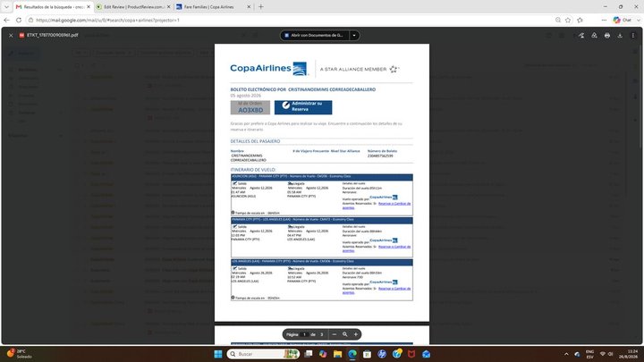Viewport: 644px width, 362px height.
Task: Reset zoom with the magnifier icon
Action: (345, 334)
